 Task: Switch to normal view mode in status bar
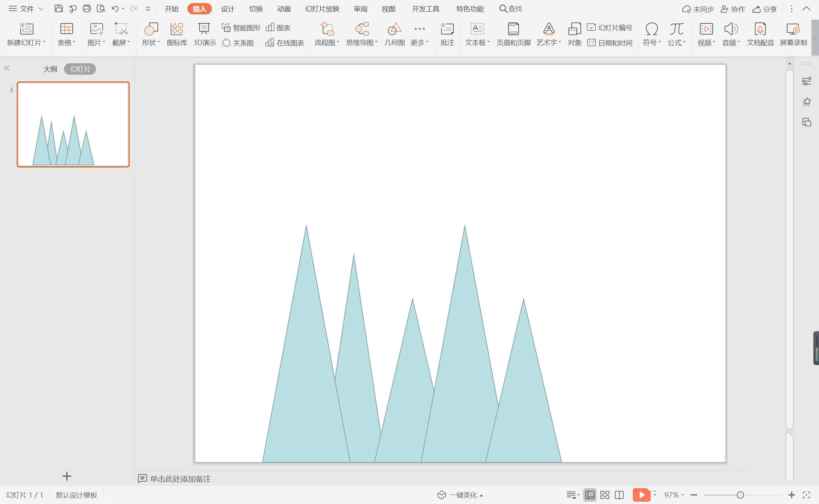[x=590, y=495]
